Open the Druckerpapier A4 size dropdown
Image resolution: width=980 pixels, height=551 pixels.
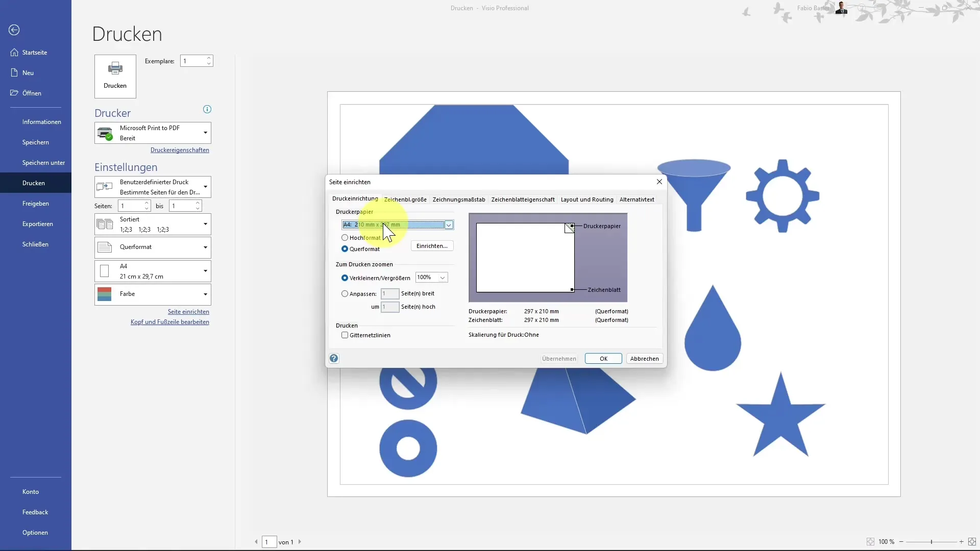point(449,225)
